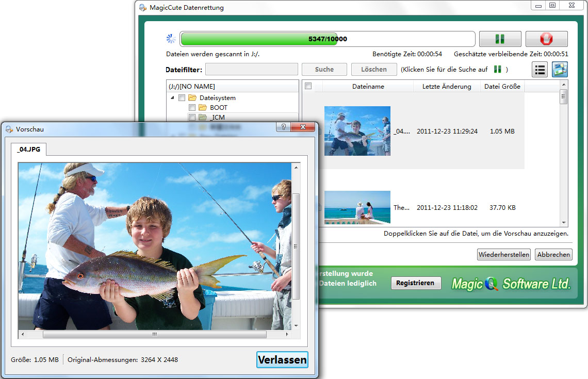This screenshot has height=379, width=588.
Task: Stop the scan with the red stop icon
Action: [546, 39]
